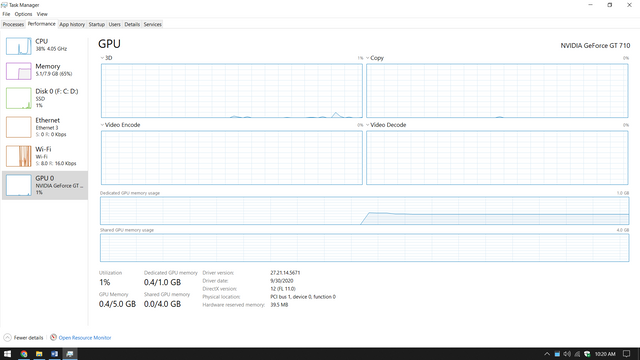Switch to the Processes tab

tap(13, 24)
